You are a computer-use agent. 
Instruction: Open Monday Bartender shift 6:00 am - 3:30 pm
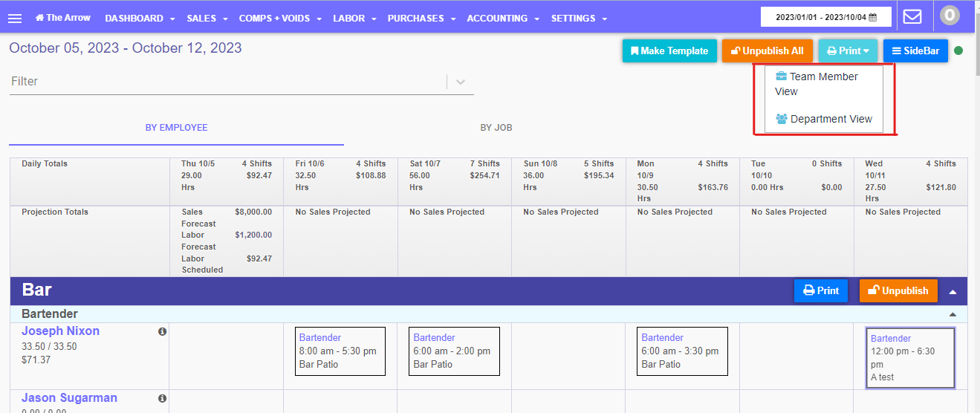682,351
